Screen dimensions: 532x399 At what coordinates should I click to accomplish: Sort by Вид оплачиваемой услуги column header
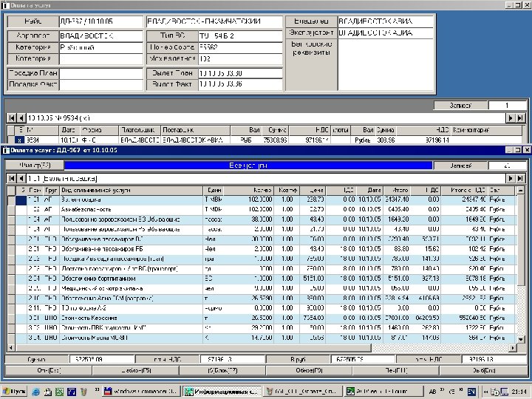coord(131,191)
